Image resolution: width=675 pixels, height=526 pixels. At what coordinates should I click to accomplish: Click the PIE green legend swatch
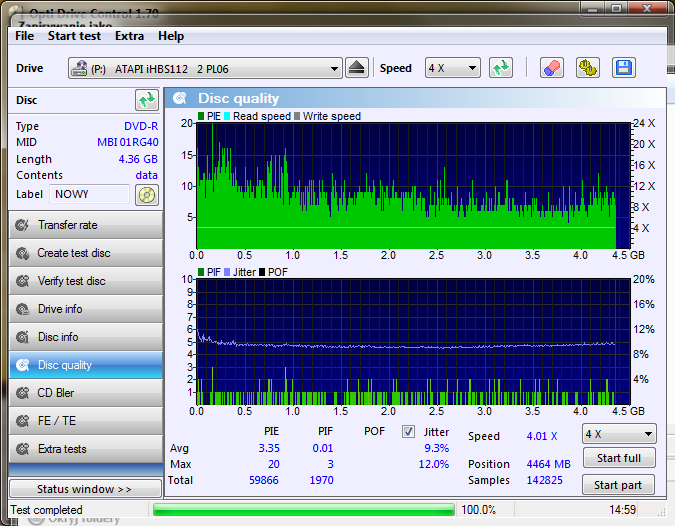[201, 116]
